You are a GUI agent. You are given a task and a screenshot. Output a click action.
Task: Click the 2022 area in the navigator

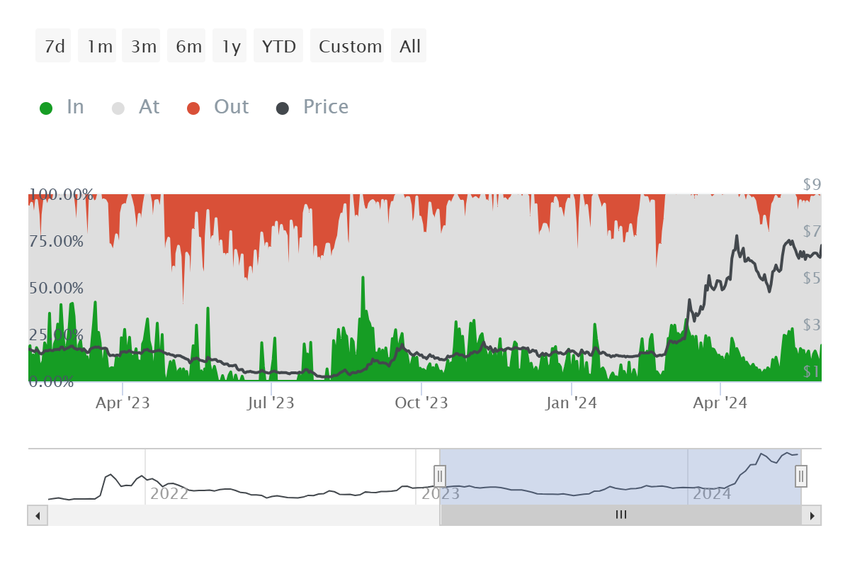tap(169, 493)
